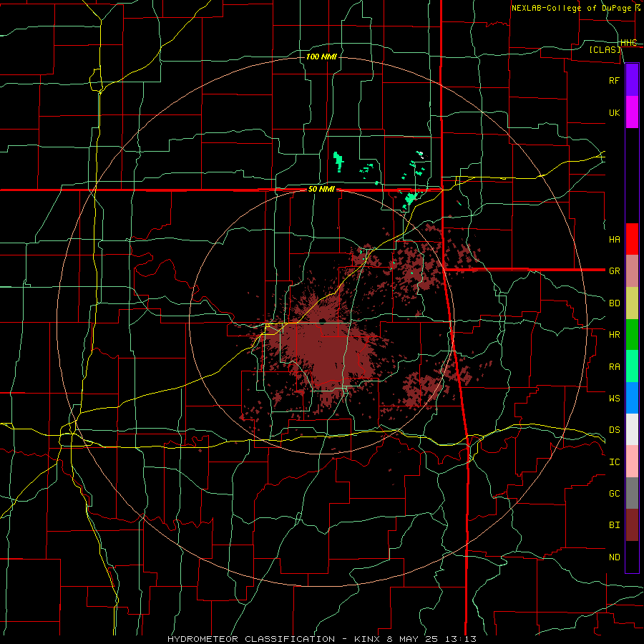Click the GC legend label
Screen dimensions: 644x644
[x=614, y=493]
